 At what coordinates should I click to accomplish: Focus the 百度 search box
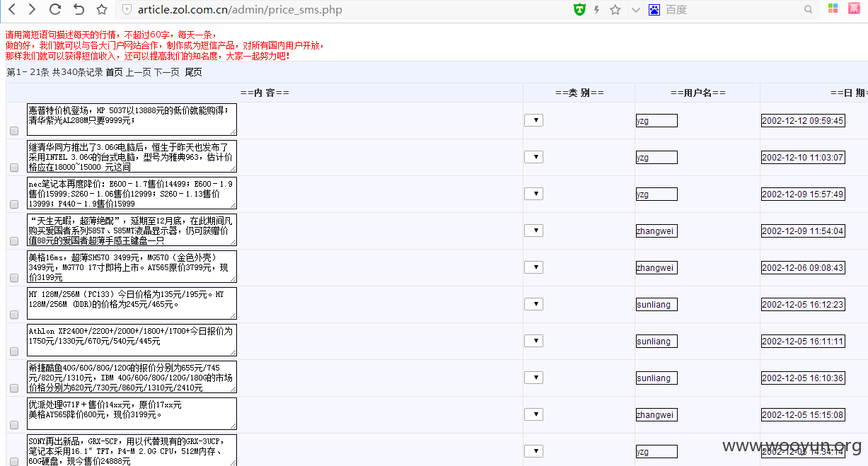(x=732, y=9)
